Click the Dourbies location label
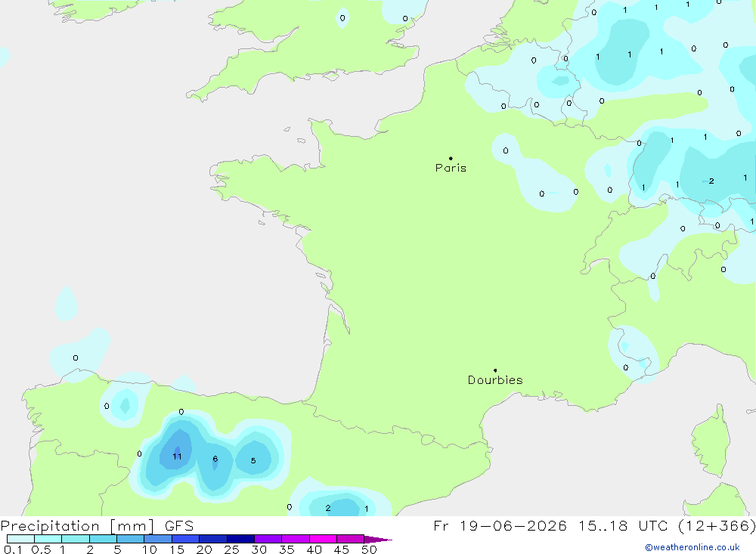This screenshot has height=554, width=756. pyautogui.click(x=495, y=380)
